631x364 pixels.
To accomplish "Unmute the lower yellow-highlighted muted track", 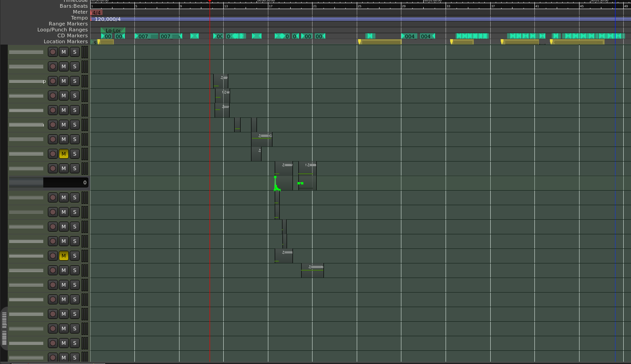I will (64, 256).
